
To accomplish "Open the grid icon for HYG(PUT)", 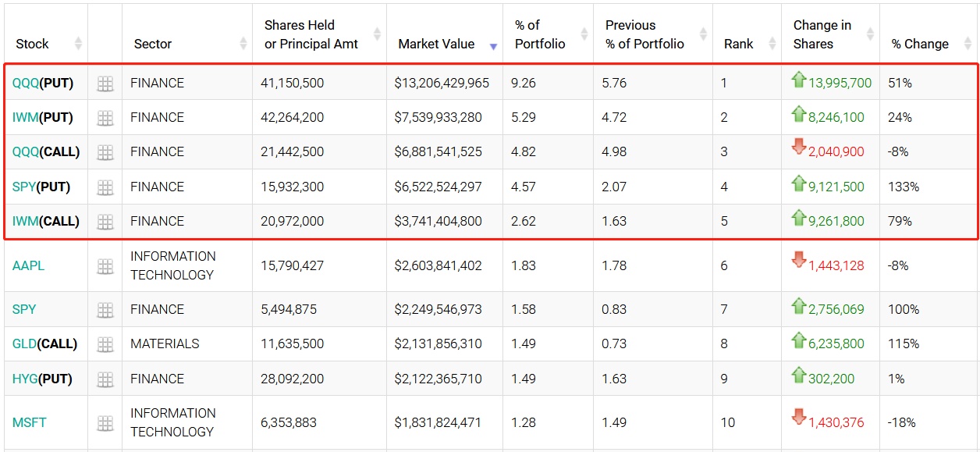I will (x=105, y=379).
